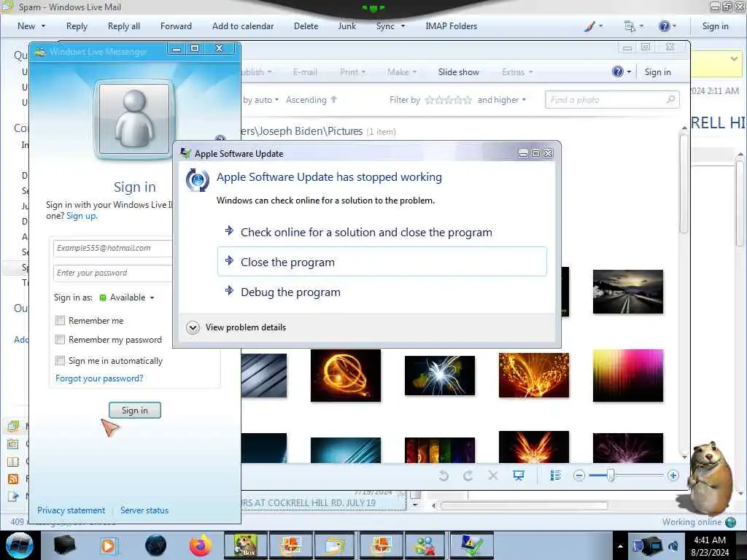The width and height of the screenshot is (747, 560).
Task: Click the Mail shortcut icon in the sidebar
Action: click(13, 426)
